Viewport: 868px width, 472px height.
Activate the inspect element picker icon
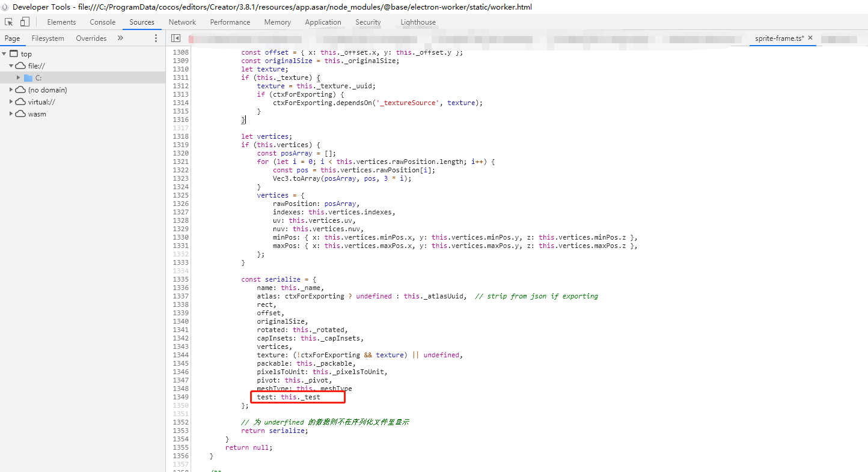(x=9, y=22)
